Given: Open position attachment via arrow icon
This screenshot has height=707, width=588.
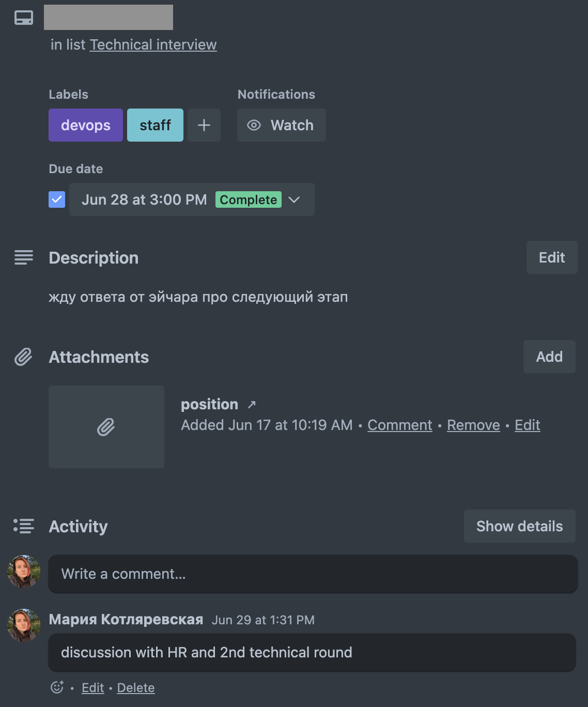Looking at the screenshot, I should pyautogui.click(x=252, y=405).
